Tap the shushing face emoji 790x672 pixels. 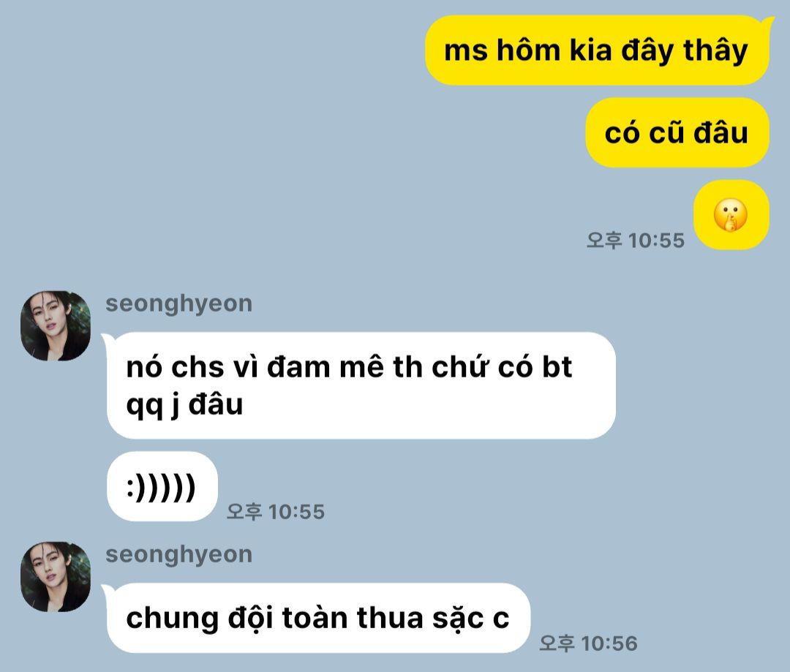tap(731, 215)
